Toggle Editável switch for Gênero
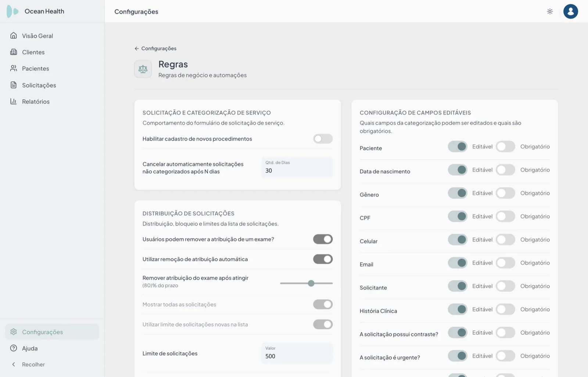This screenshot has width=588, height=377. (458, 193)
